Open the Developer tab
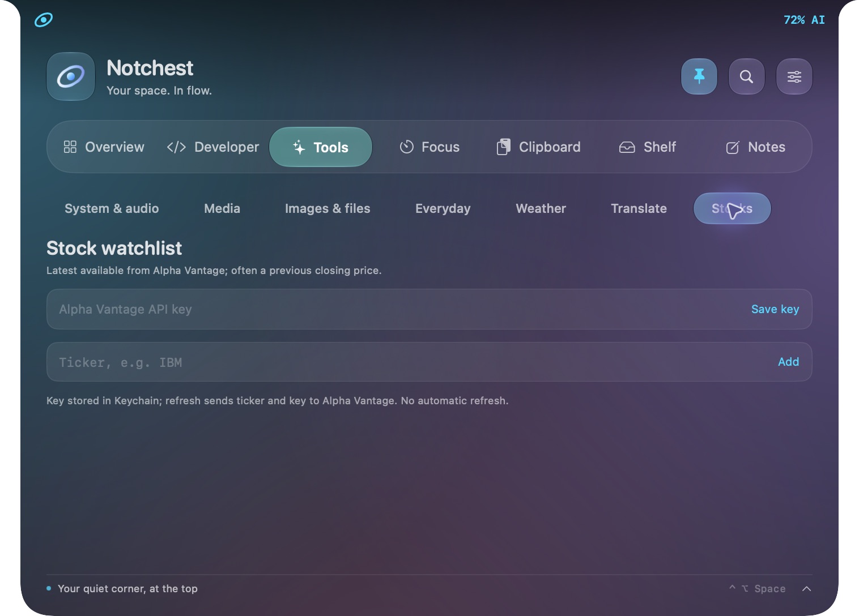 [x=213, y=147]
